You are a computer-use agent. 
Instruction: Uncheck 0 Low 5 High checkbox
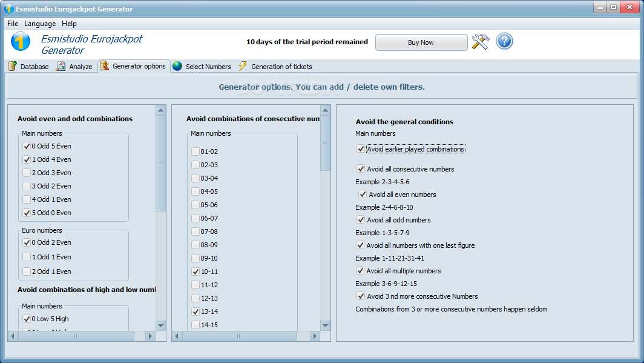27,319
